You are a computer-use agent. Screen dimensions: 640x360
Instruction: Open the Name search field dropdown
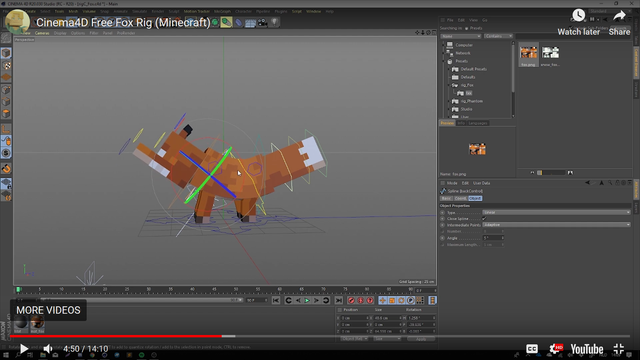pyautogui.click(x=461, y=36)
